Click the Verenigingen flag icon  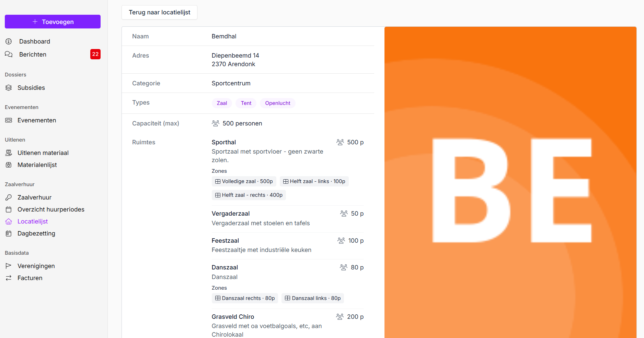[x=9, y=266]
